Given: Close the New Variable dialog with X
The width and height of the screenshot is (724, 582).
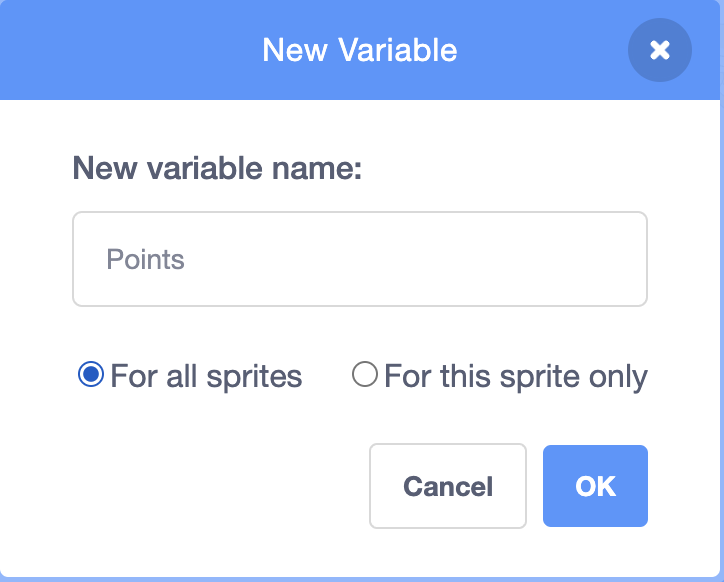Looking at the screenshot, I should 659,50.
